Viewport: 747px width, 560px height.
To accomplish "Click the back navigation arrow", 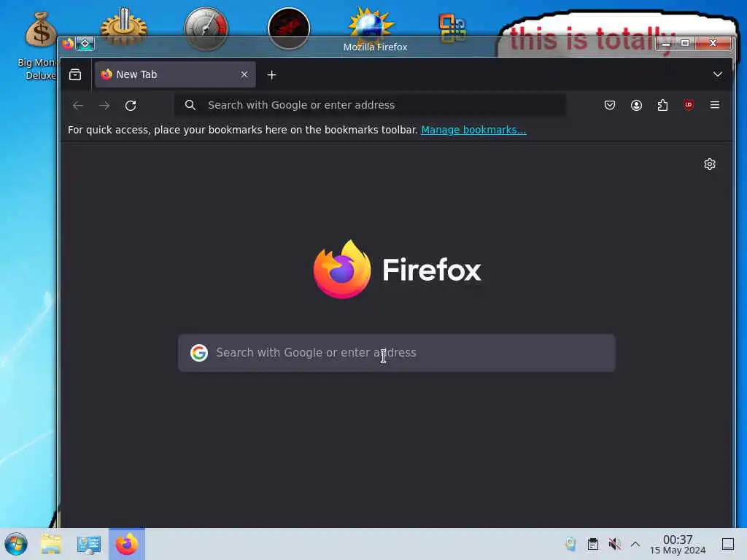I will (78, 105).
